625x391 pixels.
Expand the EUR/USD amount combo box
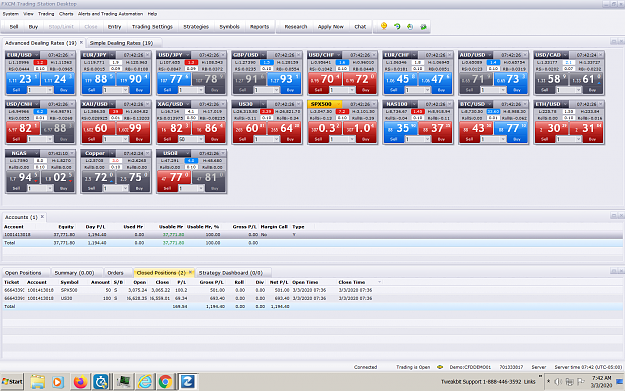[50, 90]
